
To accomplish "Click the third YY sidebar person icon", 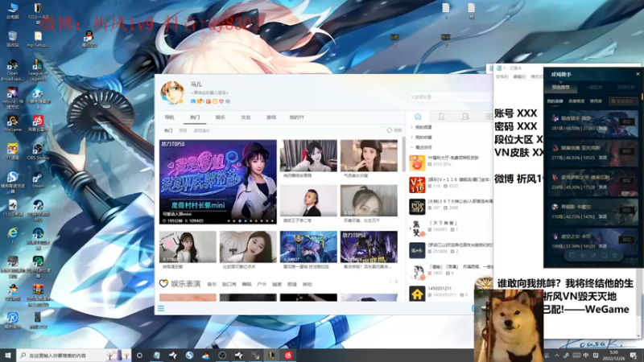I will coord(465,117).
